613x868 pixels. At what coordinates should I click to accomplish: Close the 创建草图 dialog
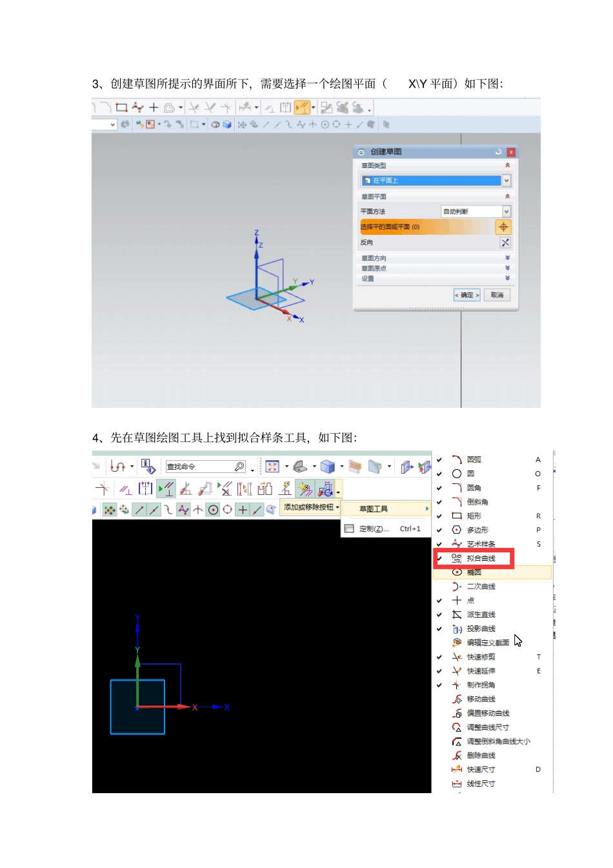(x=510, y=152)
